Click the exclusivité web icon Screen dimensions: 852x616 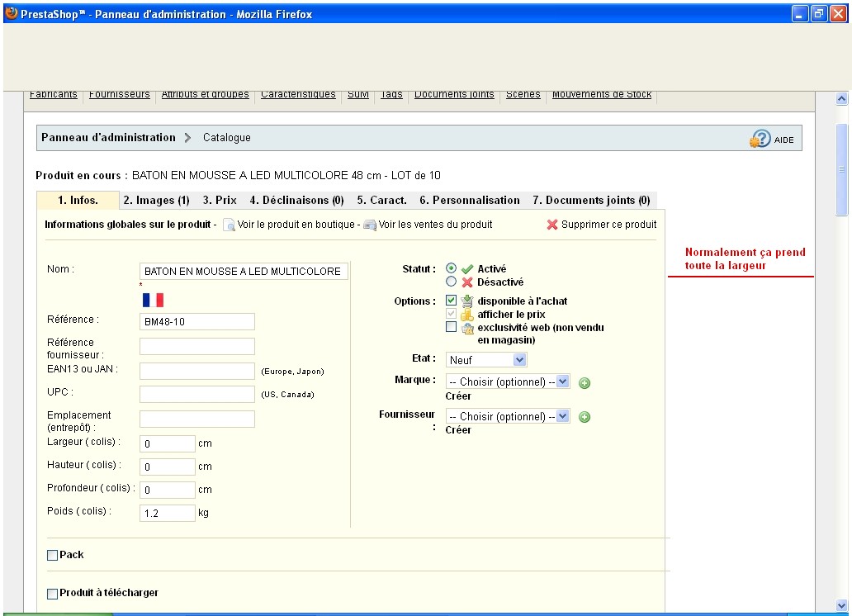(x=467, y=328)
